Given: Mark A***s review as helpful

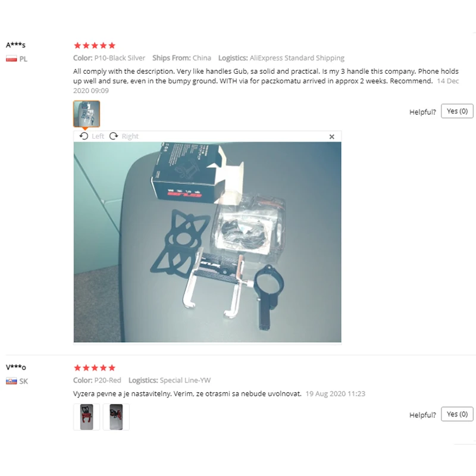Looking at the screenshot, I should [x=457, y=111].
